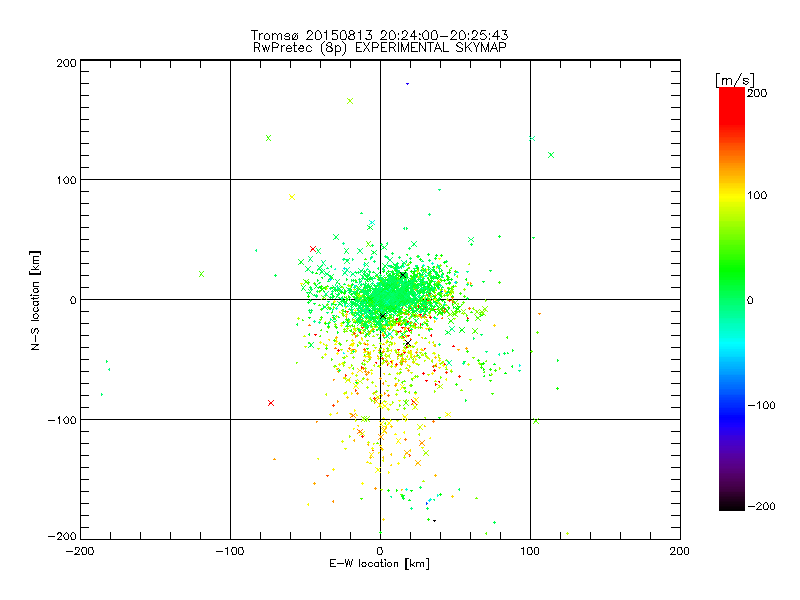The image size is (800, 600).
Task: Click the colorbar tick label '-200'
Action: pyautogui.click(x=761, y=506)
